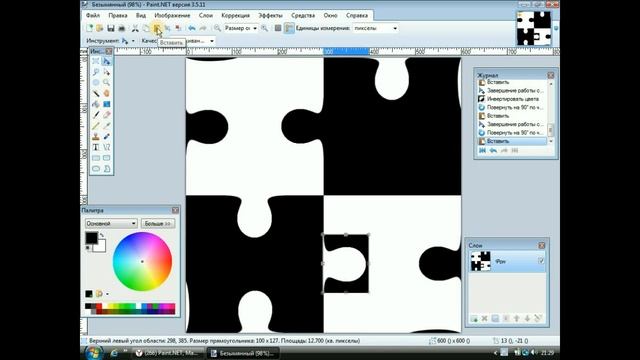The image size is (640, 360).
Task: Select the Recolor tool
Action: (107, 136)
